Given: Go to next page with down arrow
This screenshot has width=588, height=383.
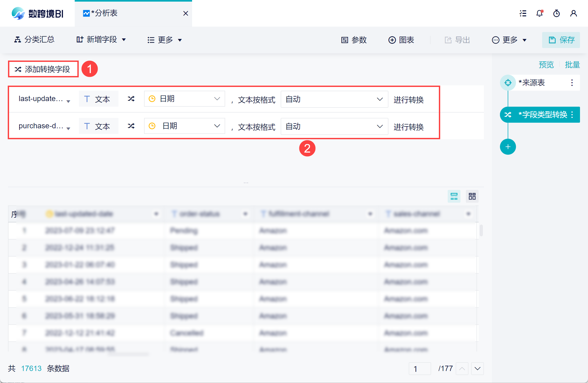Looking at the screenshot, I should (x=477, y=369).
